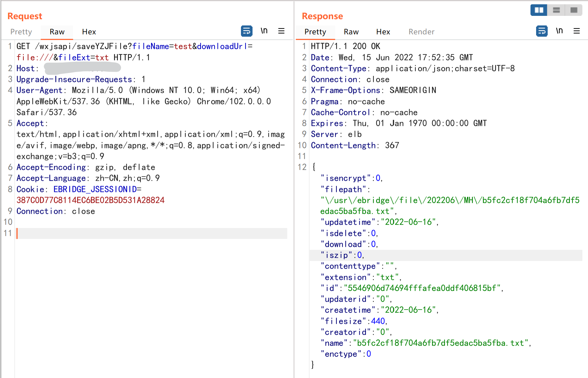Show newline characters in Response panel
Viewport: 588px width, 378px height.
pyautogui.click(x=559, y=31)
